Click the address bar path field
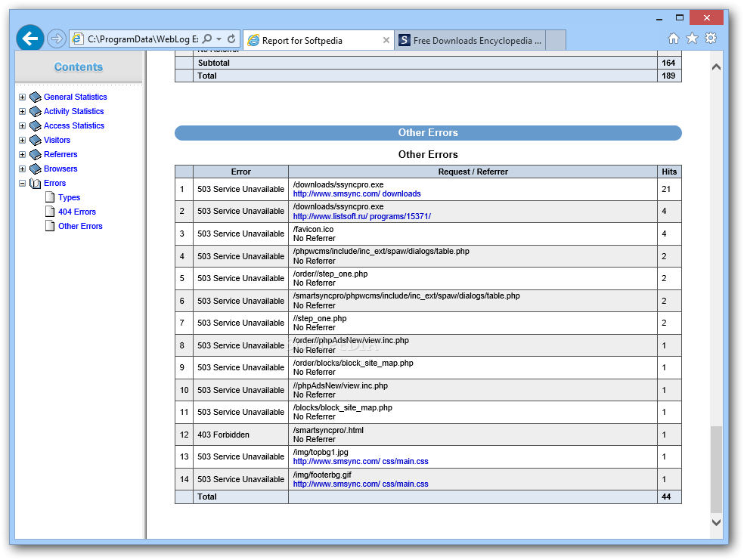The width and height of the screenshot is (744, 560). click(142, 39)
